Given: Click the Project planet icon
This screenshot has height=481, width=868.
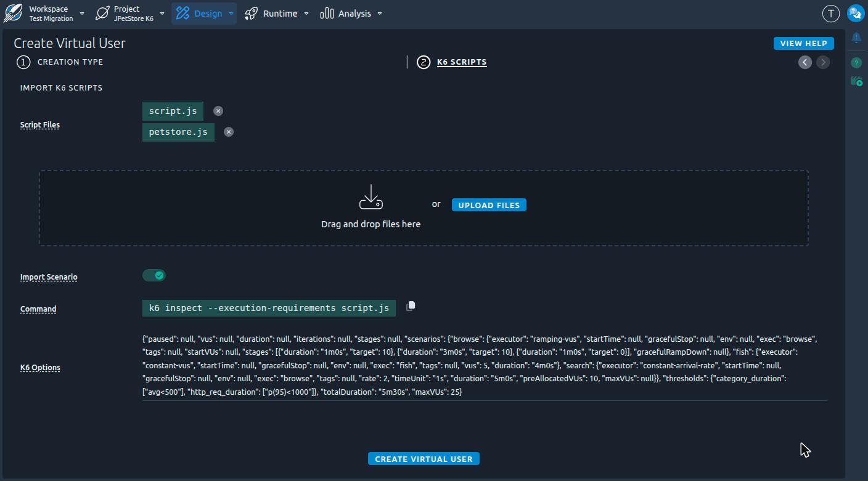Looking at the screenshot, I should (103, 13).
